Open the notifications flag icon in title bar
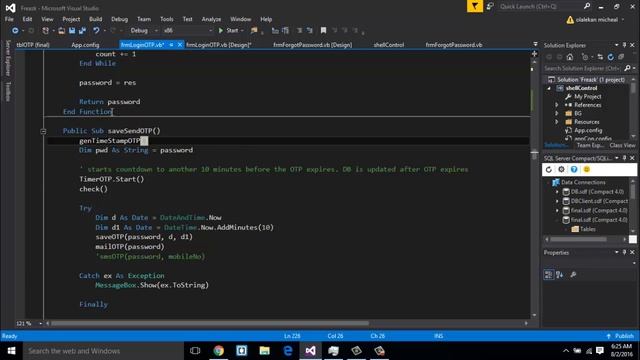640x360 pixels. click(475, 6)
